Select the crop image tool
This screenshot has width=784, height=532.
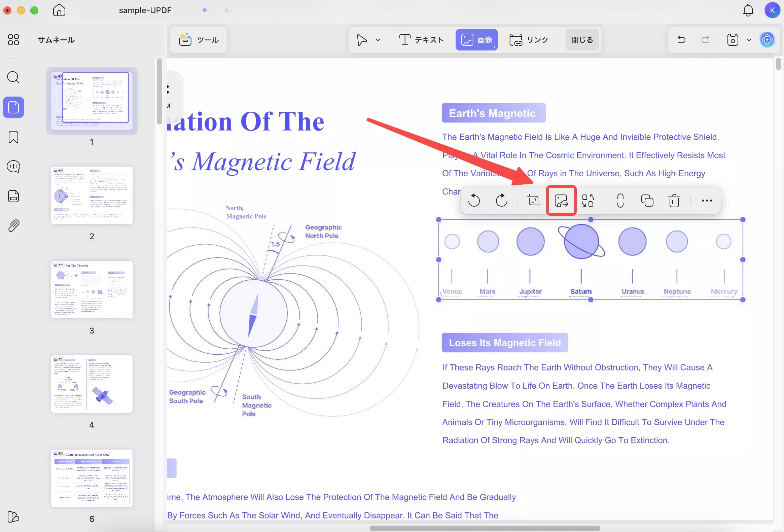533,201
